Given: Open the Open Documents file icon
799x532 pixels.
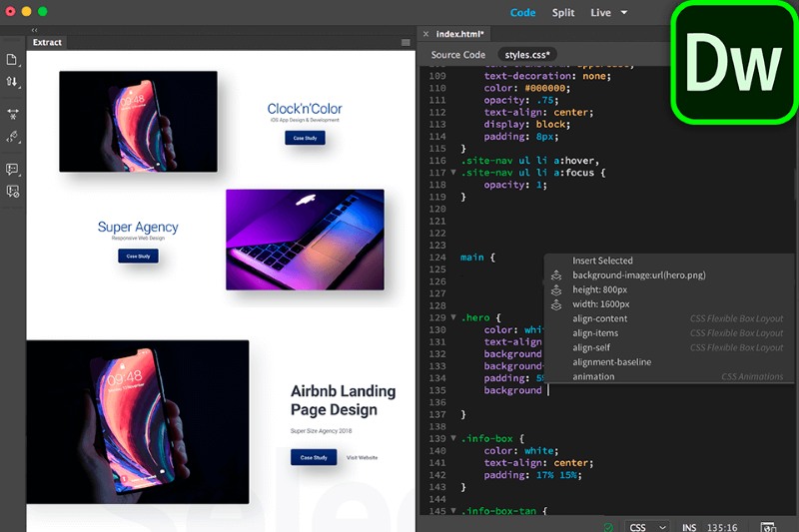Looking at the screenshot, I should tap(11, 60).
